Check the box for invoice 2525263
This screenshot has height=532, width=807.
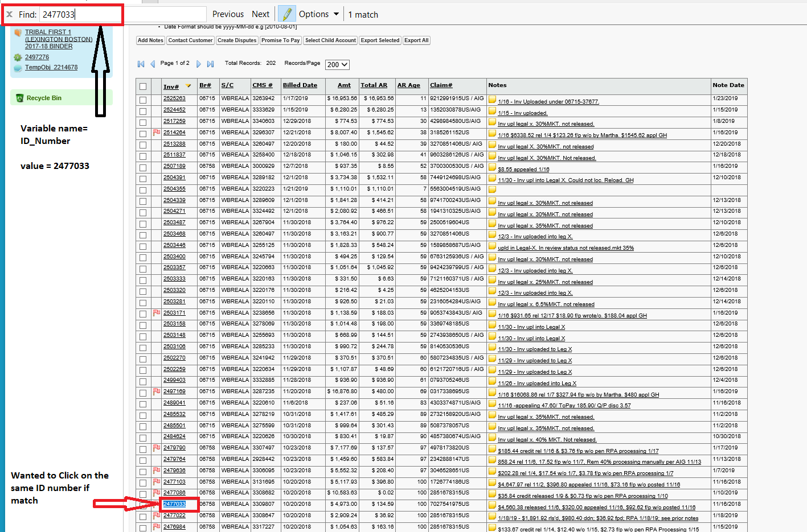[143, 100]
